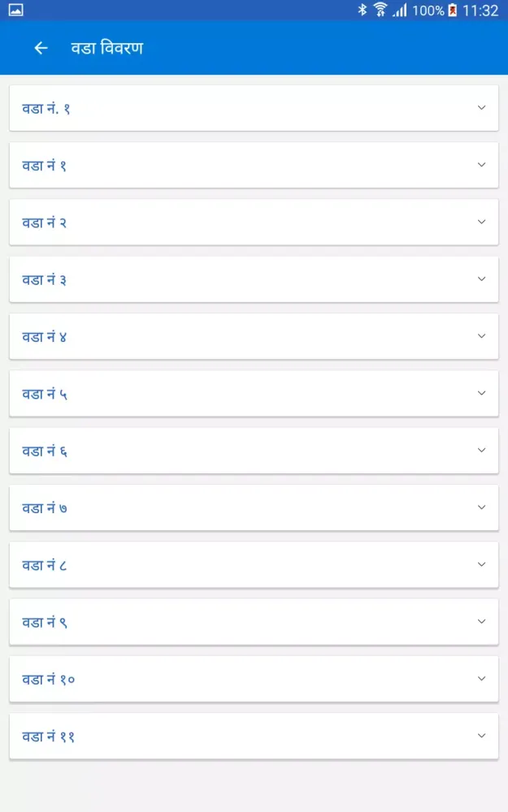Tap the battery status icon
Screen dimensions: 508x812
click(x=453, y=11)
